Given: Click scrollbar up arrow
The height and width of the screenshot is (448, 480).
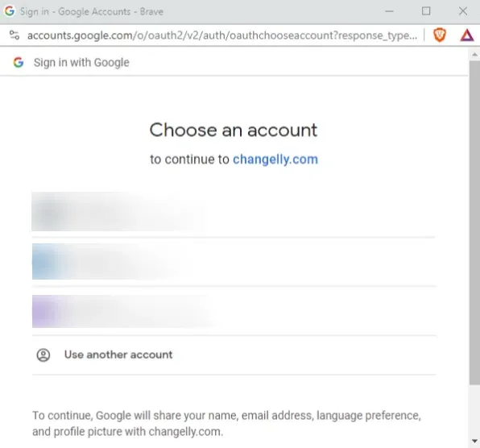Looking at the screenshot, I should (474, 55).
